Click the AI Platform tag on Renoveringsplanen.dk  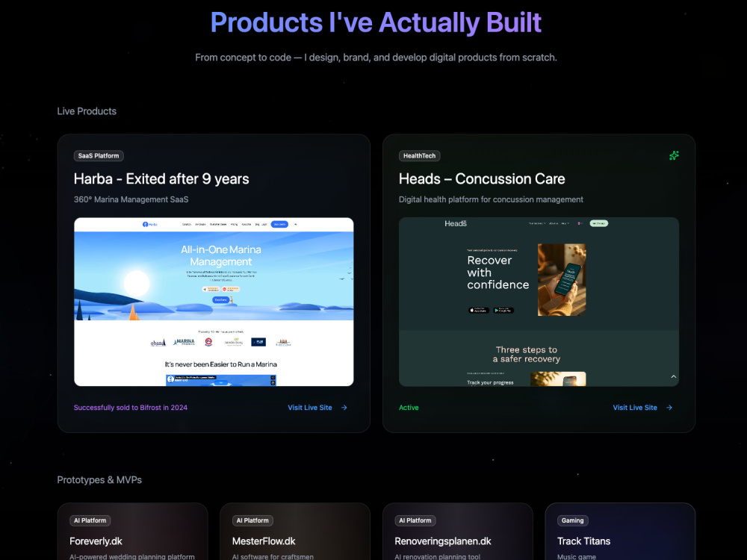coord(415,520)
